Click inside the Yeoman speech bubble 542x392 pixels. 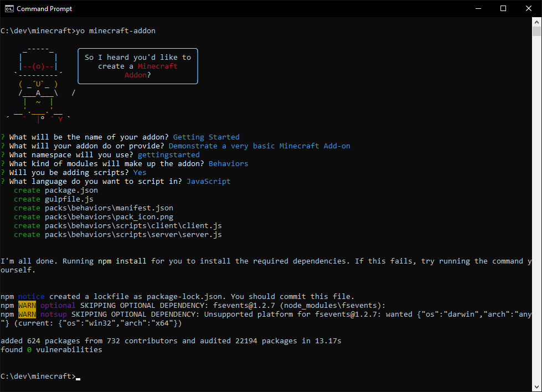(x=138, y=66)
